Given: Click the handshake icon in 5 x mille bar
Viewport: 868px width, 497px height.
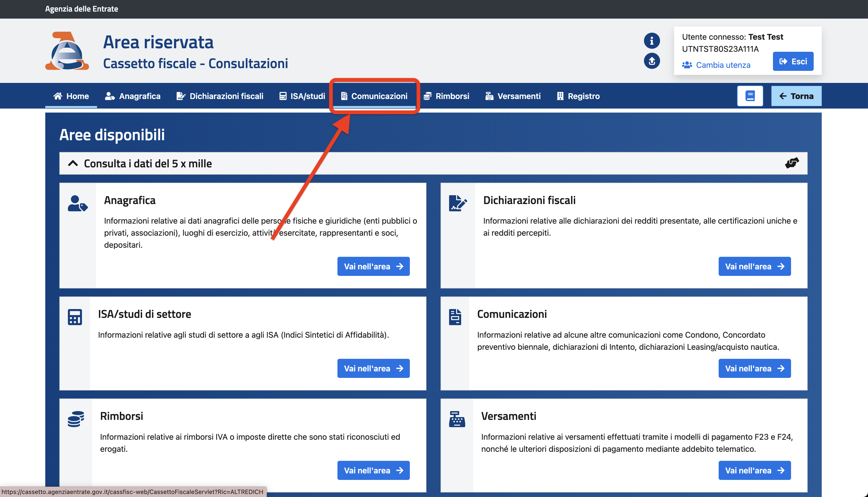Looking at the screenshot, I should [x=792, y=163].
